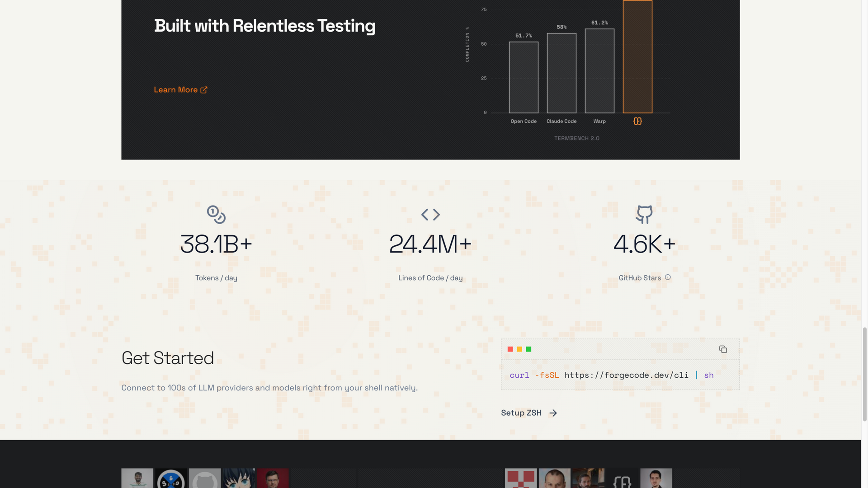Open the blue circular logo avatar
Viewport: 868px width, 488px height.
click(171, 478)
